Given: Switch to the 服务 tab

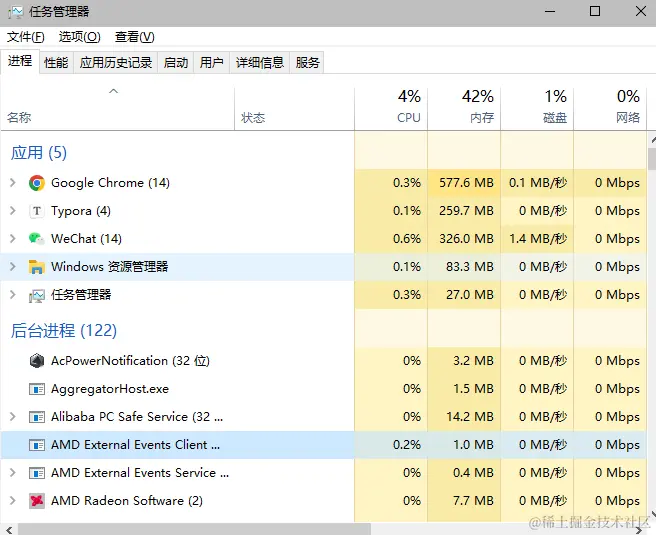Looking at the screenshot, I should [308, 63].
